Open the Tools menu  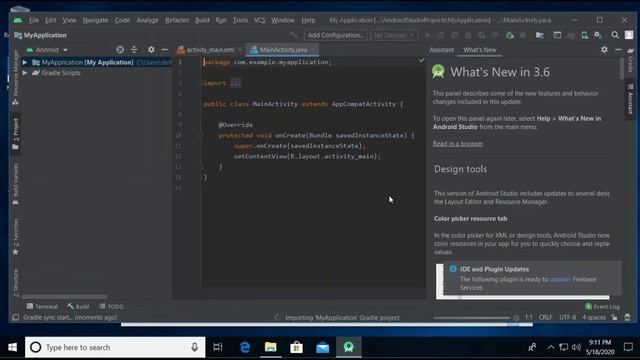[240, 20]
